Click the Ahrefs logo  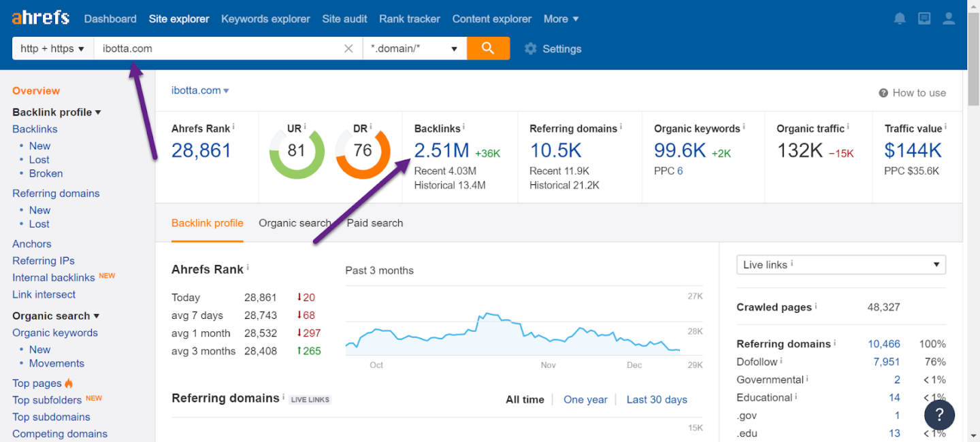(40, 18)
